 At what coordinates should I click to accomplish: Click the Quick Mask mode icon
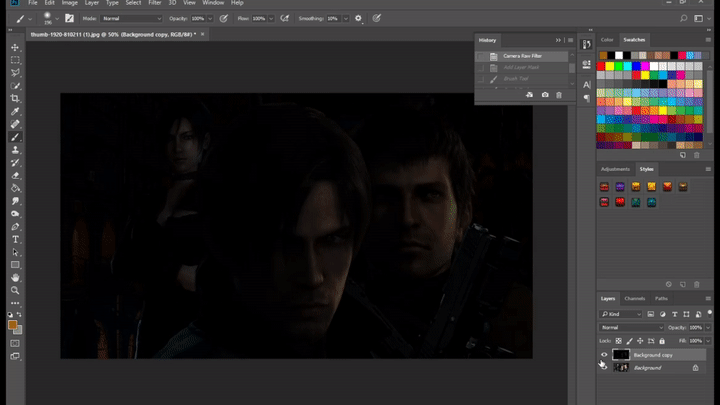tap(15, 343)
